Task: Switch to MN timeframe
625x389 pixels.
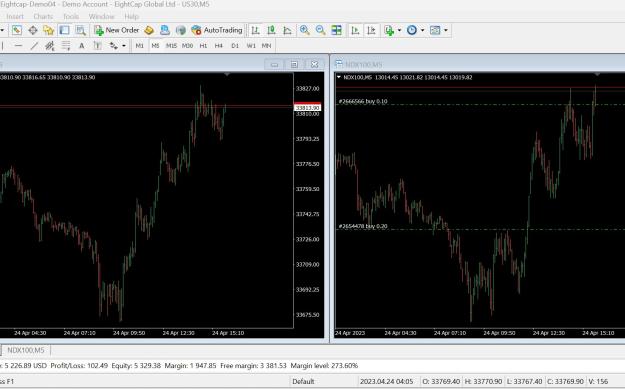Action: (266, 46)
